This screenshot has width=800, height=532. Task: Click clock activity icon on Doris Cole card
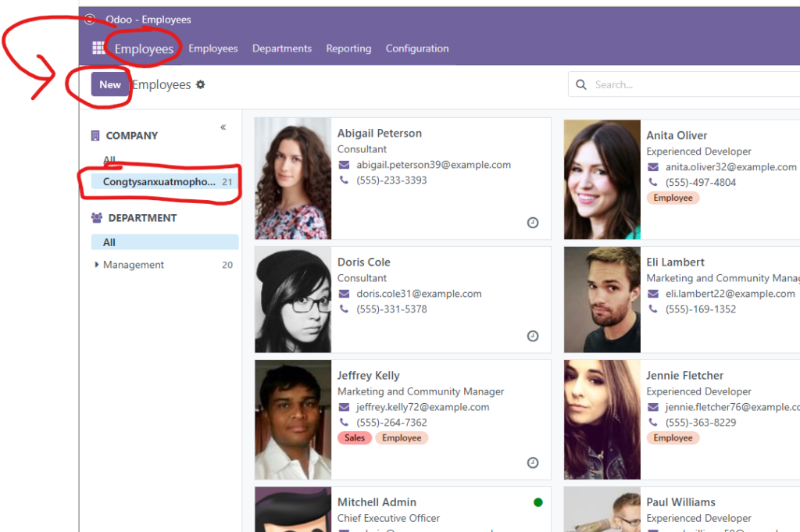coord(533,336)
